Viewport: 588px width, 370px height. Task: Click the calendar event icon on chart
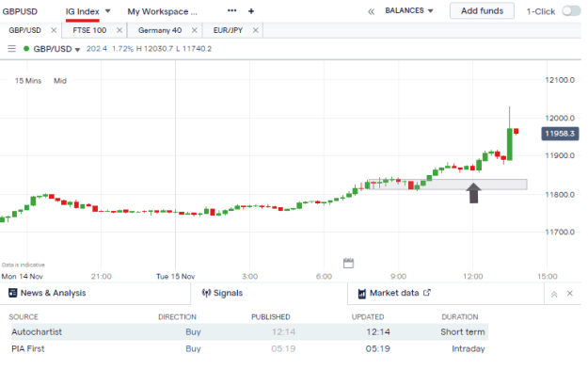pyautogui.click(x=348, y=263)
